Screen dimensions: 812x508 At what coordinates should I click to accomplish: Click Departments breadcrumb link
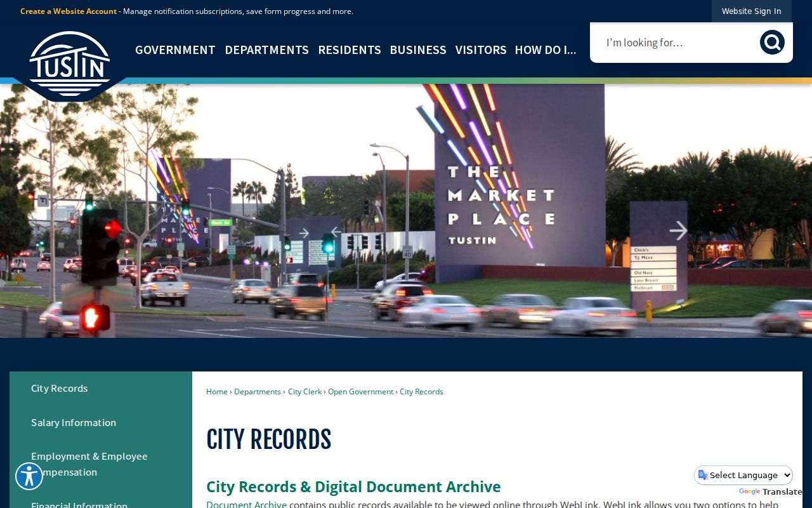pos(258,392)
